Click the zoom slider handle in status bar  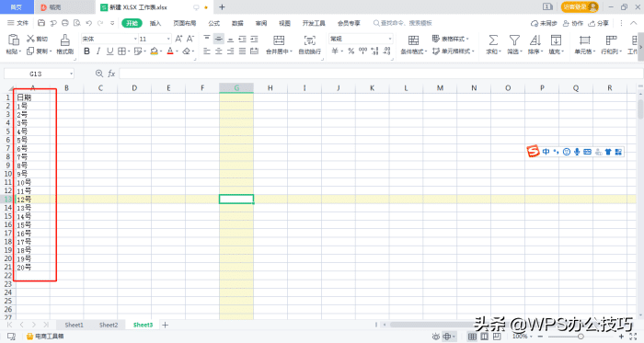point(581,337)
